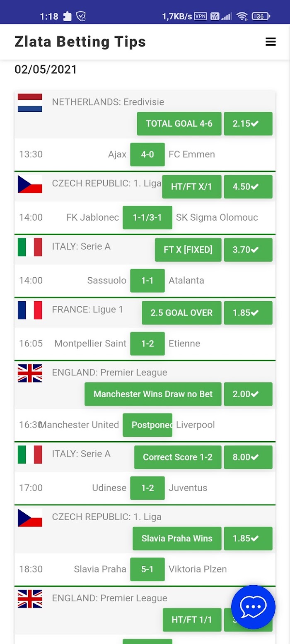Select Manchester Wins Draw no Bet
The width and height of the screenshot is (290, 644).
[153, 394]
